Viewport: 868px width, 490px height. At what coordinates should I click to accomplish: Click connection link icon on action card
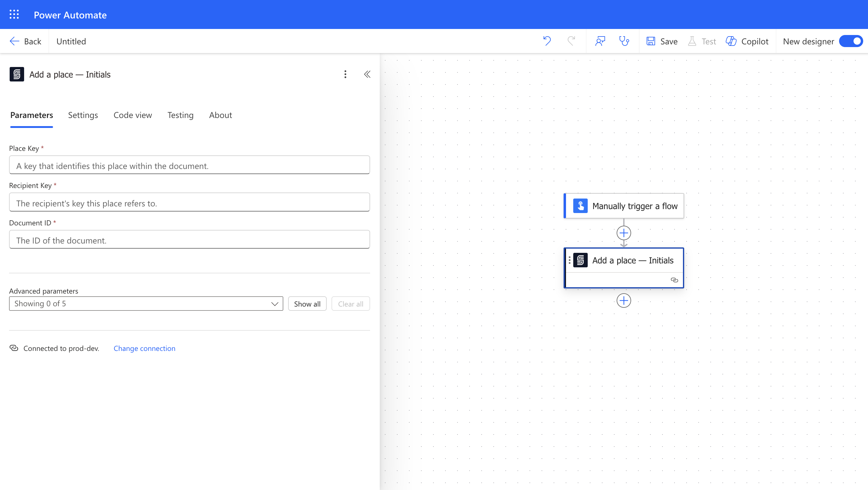[674, 280]
